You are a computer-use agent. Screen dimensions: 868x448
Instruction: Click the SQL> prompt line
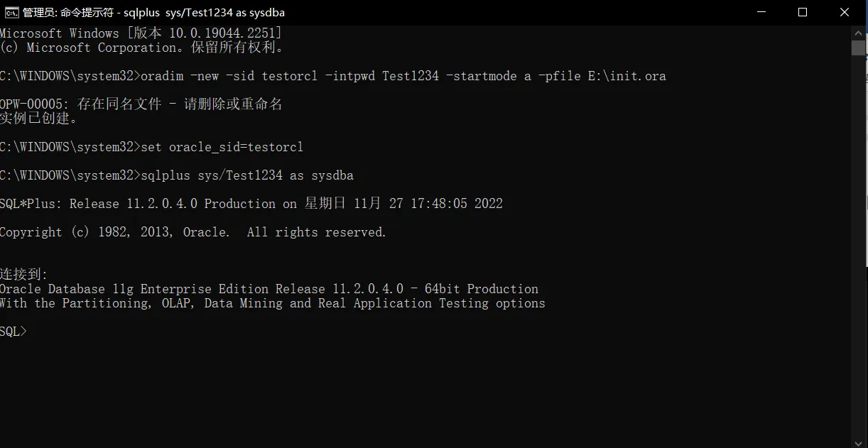(13, 332)
